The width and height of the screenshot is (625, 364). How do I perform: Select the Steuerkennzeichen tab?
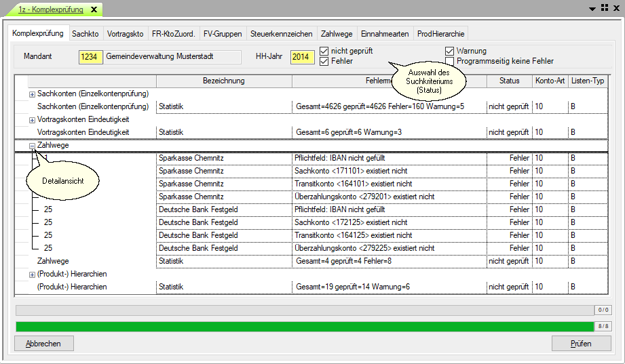(281, 33)
